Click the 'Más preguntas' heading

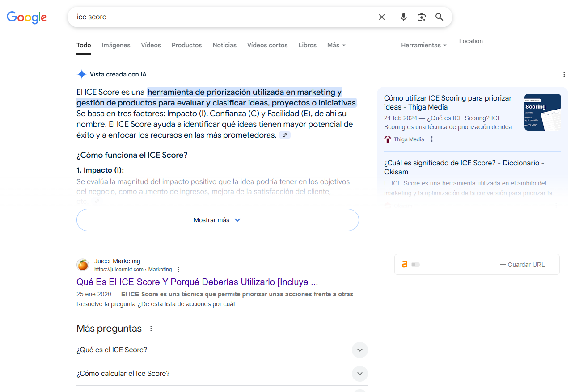coord(109,329)
